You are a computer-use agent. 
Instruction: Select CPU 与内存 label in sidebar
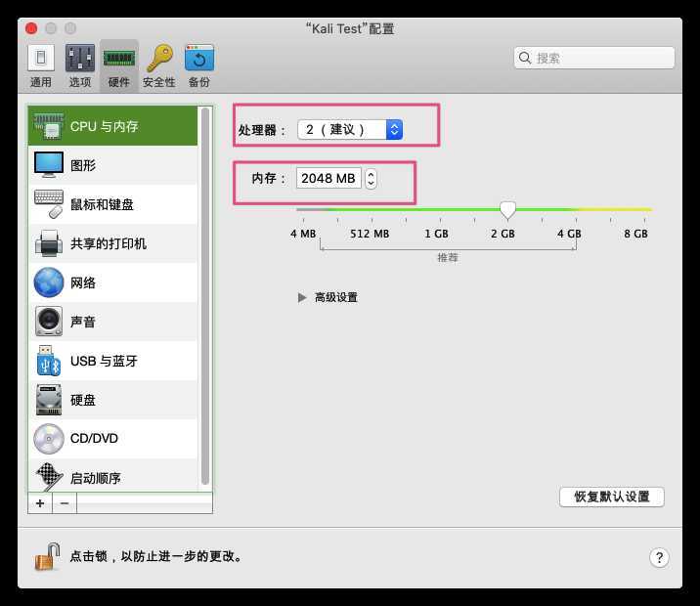pos(104,126)
